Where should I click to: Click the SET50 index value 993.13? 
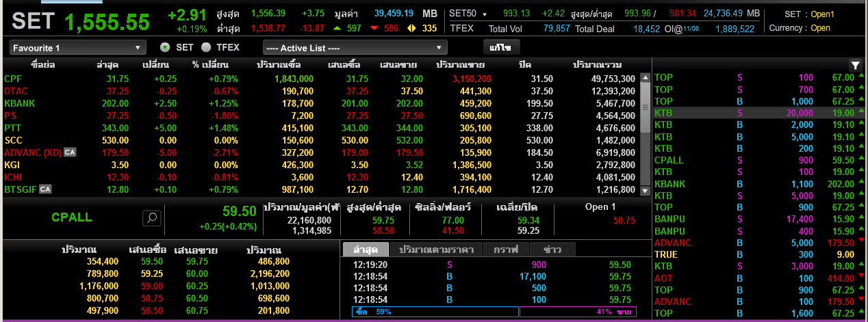[516, 14]
